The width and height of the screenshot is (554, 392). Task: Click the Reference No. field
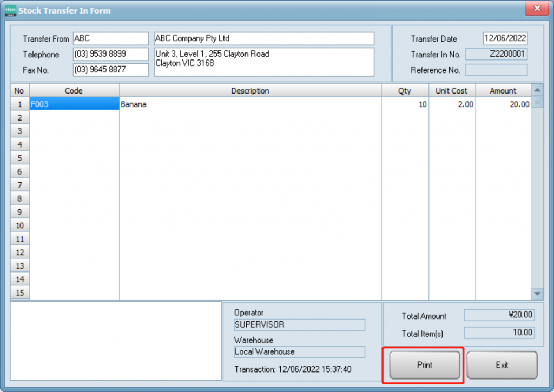click(x=496, y=70)
